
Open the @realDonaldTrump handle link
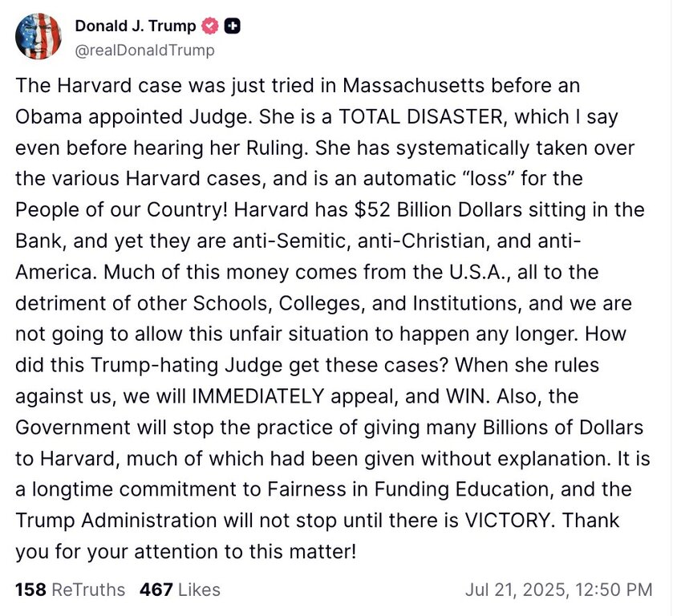coord(144,51)
